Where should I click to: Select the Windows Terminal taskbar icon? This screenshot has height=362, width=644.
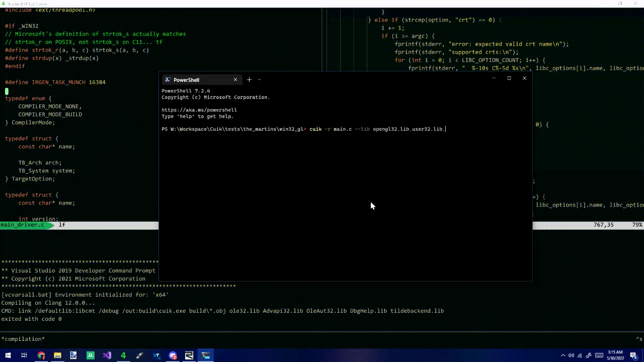click(204, 355)
